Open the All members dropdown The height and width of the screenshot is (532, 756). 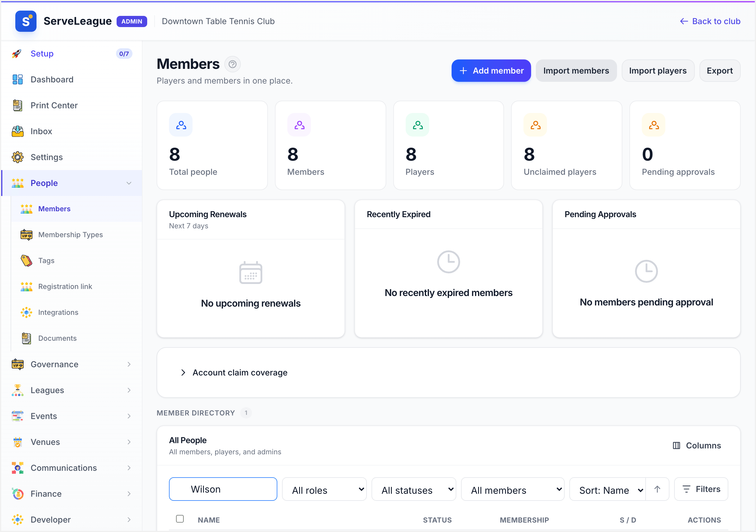[x=513, y=489]
